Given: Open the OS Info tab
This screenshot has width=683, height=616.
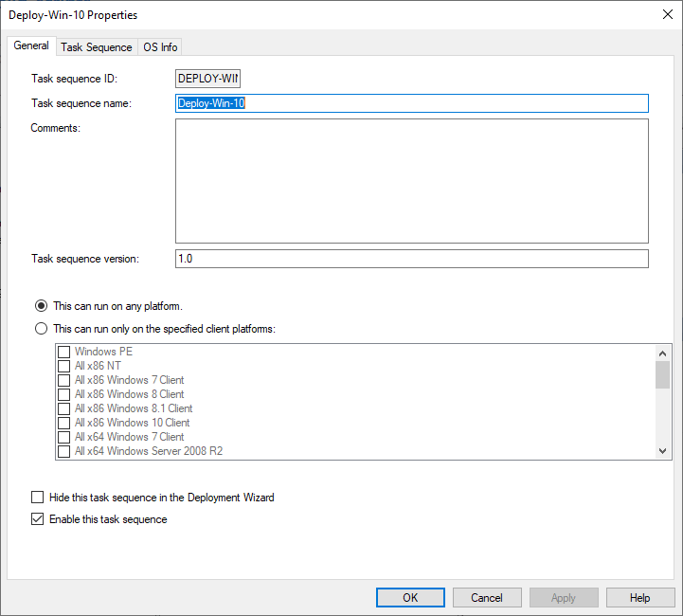Looking at the screenshot, I should tap(160, 46).
